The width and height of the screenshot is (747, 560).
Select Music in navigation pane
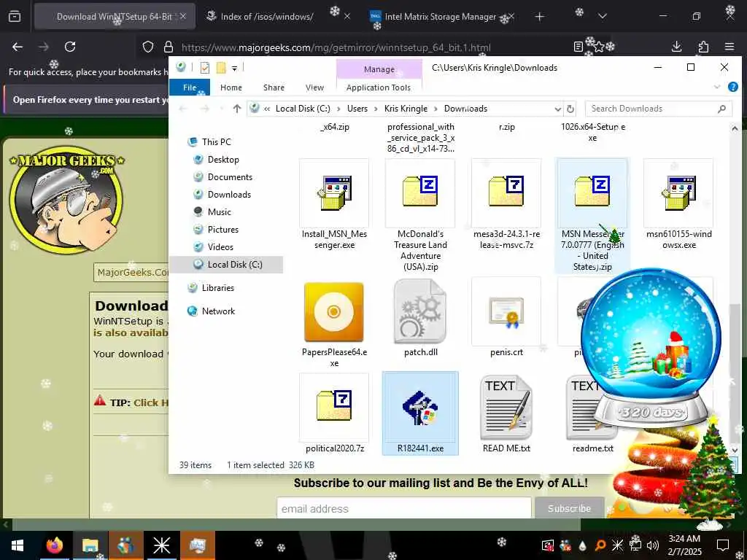pos(219,212)
